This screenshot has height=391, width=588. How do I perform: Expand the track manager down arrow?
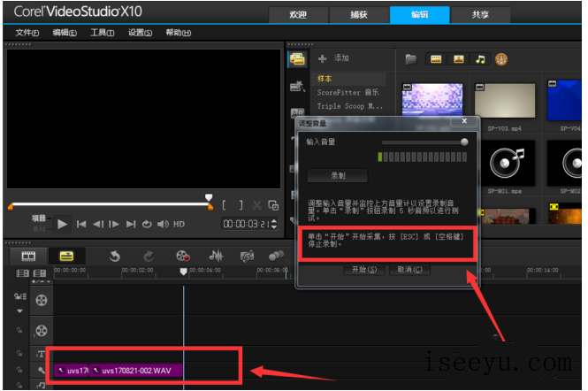tap(19, 311)
